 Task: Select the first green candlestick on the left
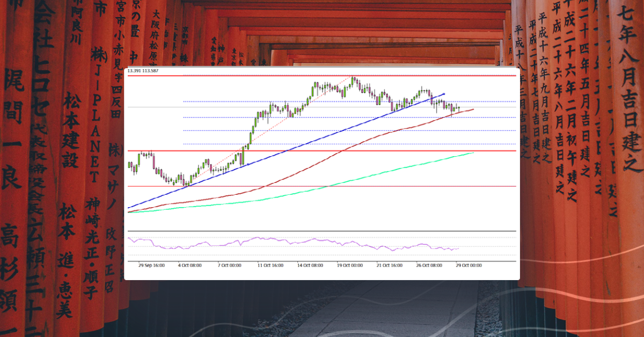130,165
